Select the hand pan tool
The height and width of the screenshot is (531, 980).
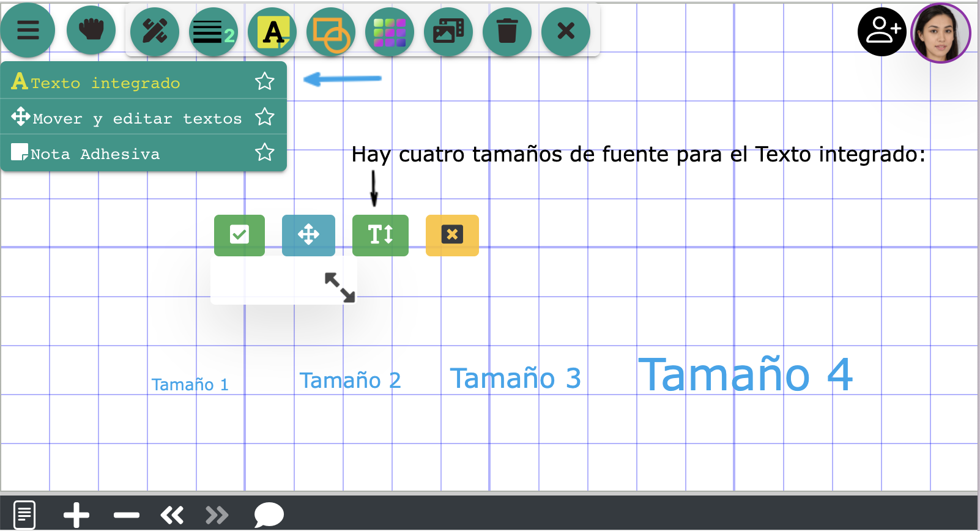(x=91, y=30)
